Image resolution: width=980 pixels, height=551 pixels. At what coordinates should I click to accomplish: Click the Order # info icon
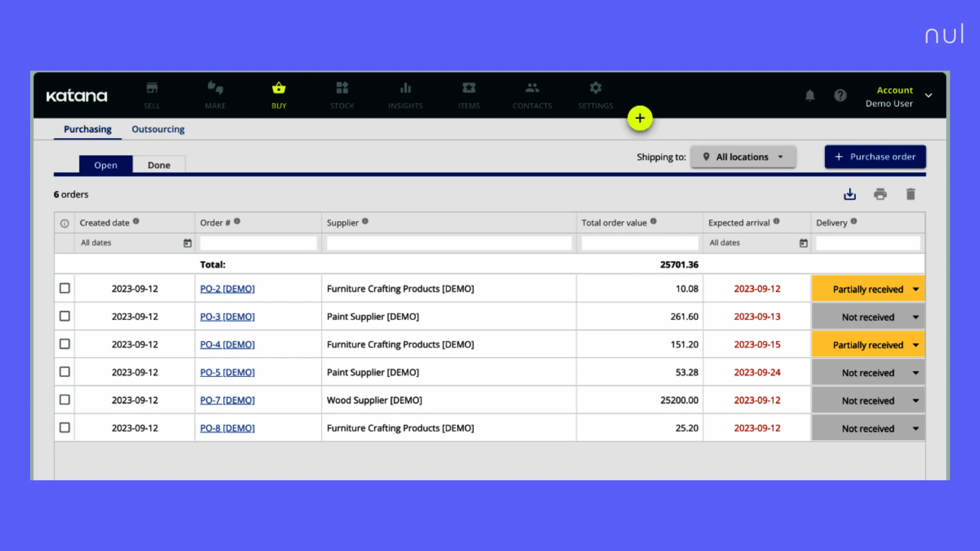(237, 221)
